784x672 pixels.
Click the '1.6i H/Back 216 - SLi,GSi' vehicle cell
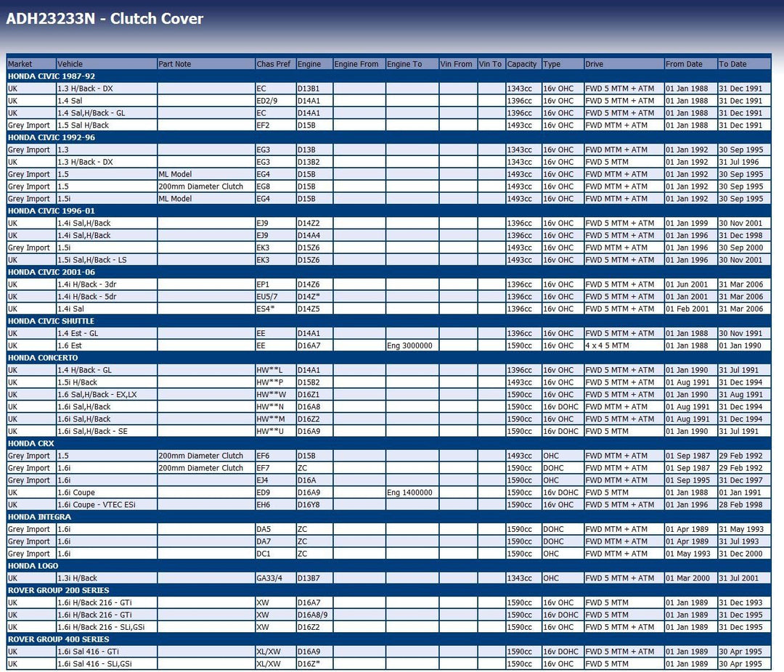click(x=107, y=628)
